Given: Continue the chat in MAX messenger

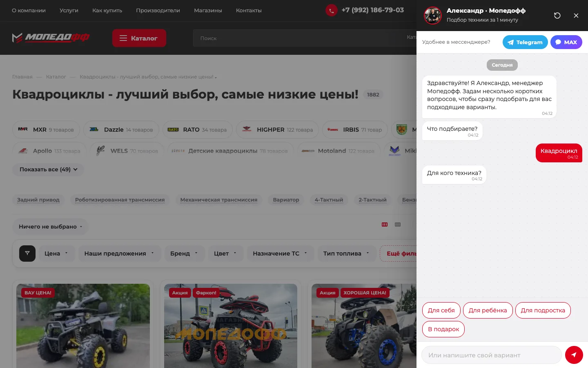Looking at the screenshot, I should [x=566, y=42].
